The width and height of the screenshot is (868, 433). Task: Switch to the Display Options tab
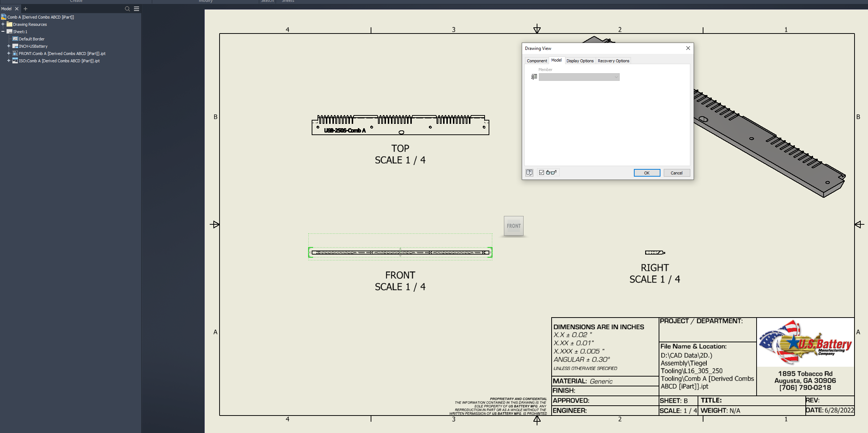click(x=580, y=60)
